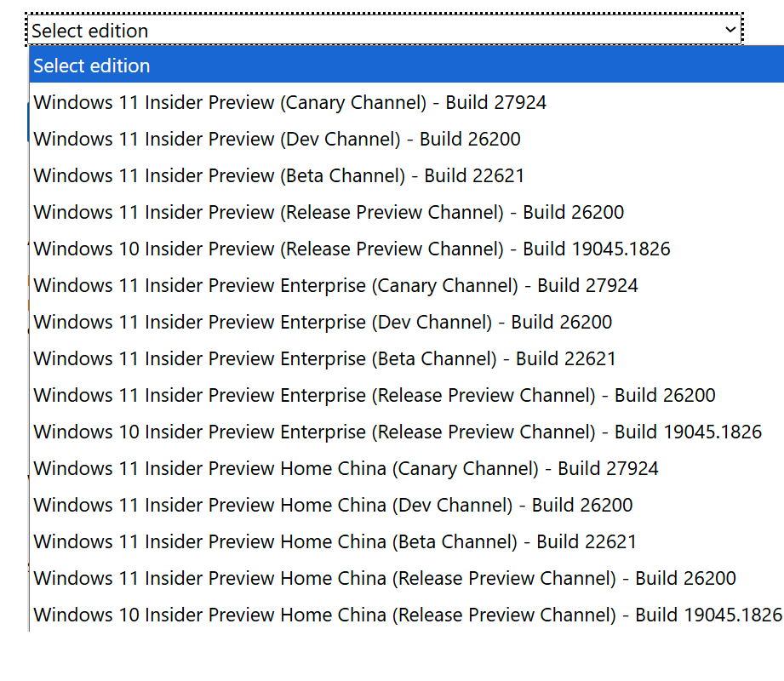Select Windows 11 Home China Beta Channel option

tap(335, 542)
